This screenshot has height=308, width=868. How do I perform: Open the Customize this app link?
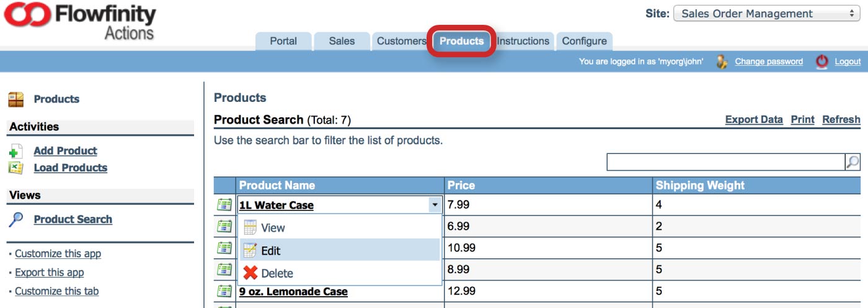pyautogui.click(x=58, y=253)
